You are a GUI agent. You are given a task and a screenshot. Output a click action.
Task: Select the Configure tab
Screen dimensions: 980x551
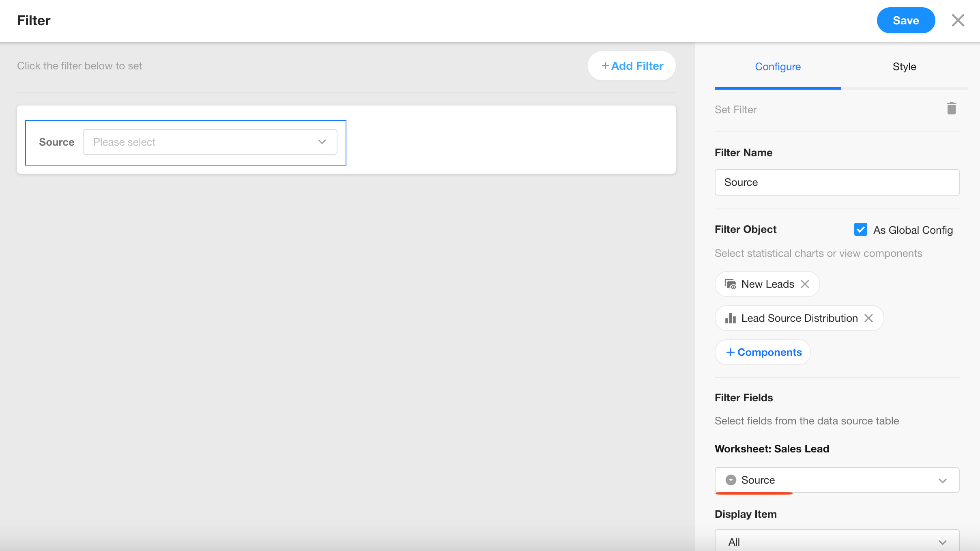point(778,67)
